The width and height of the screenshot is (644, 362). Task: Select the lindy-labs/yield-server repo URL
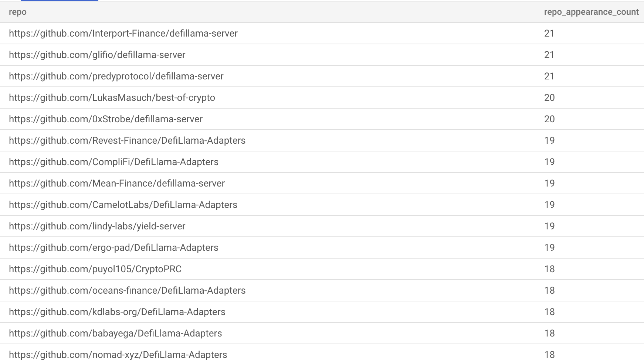pyautogui.click(x=97, y=226)
